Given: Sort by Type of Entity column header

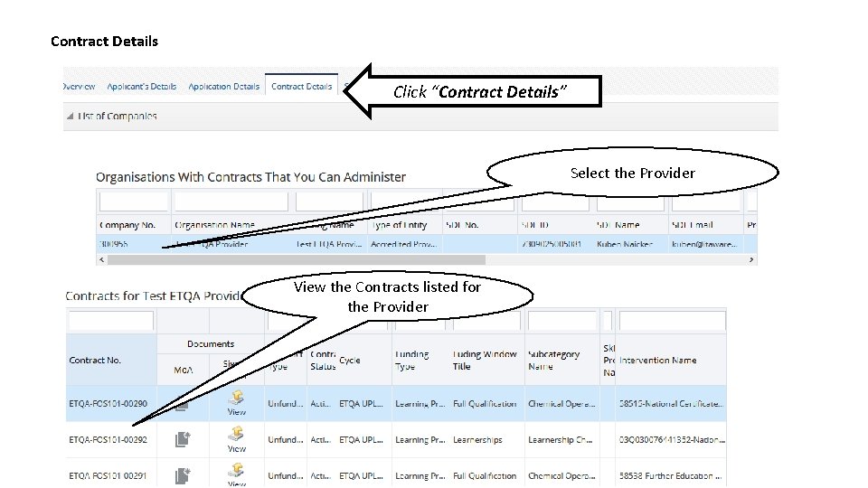Looking at the screenshot, I should pos(399,225).
